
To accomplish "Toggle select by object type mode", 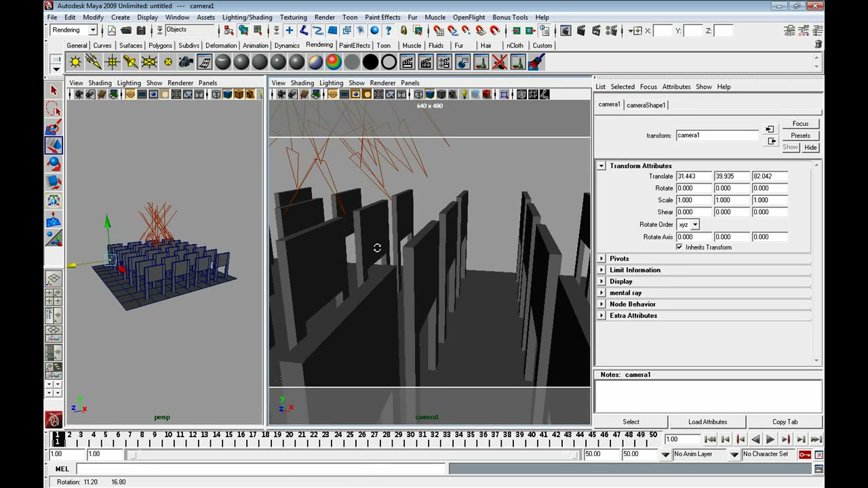I will [x=243, y=30].
